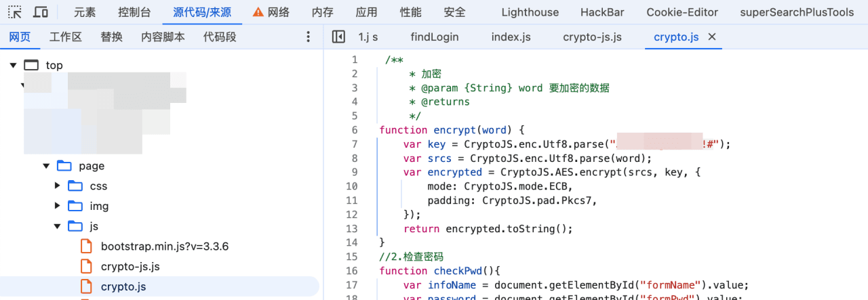This screenshot has height=300, width=868.
Task: Collapse the page folder
Action: pos(46,166)
